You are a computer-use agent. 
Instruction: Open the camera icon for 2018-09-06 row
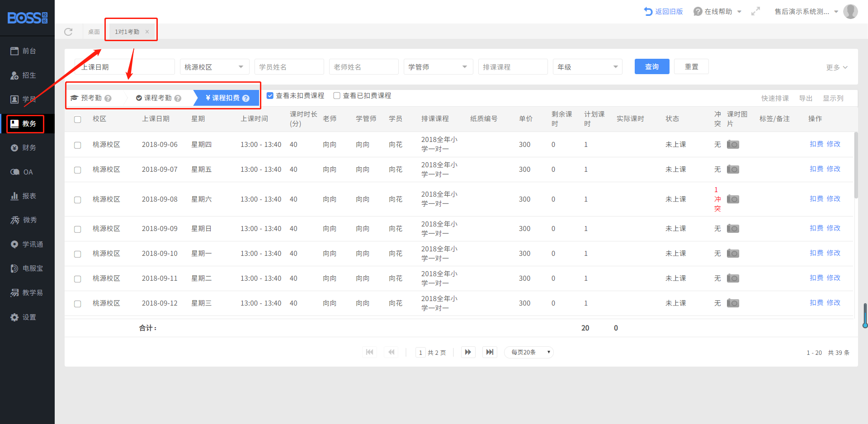[x=733, y=145]
